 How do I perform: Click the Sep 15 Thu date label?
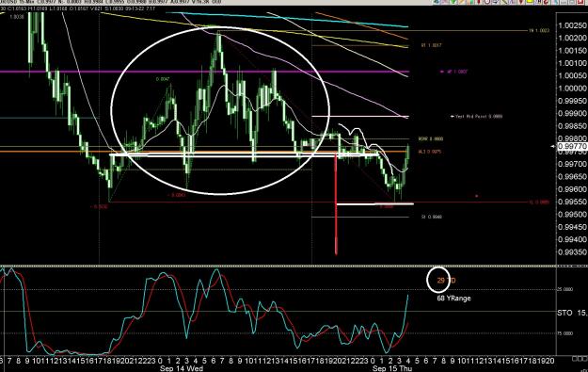pos(392,368)
